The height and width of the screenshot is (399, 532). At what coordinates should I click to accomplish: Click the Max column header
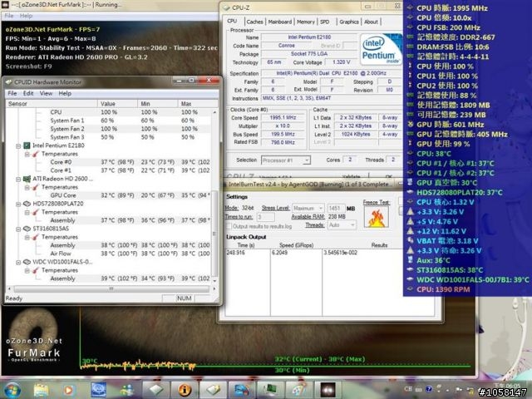(198, 104)
